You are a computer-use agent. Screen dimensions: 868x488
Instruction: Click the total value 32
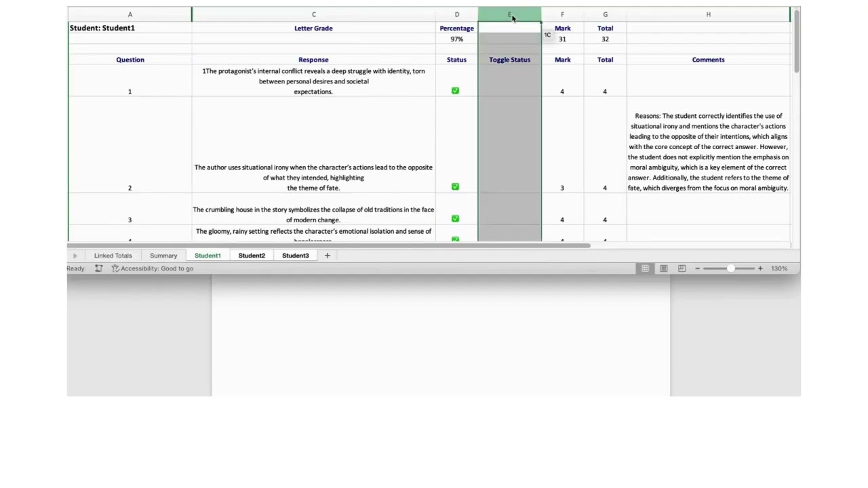coord(605,39)
